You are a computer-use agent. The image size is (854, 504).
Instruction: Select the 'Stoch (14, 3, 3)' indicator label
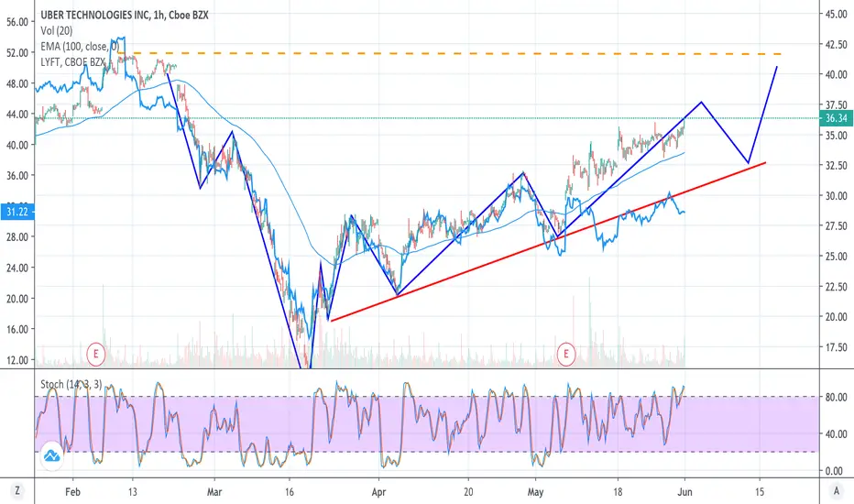click(x=71, y=385)
